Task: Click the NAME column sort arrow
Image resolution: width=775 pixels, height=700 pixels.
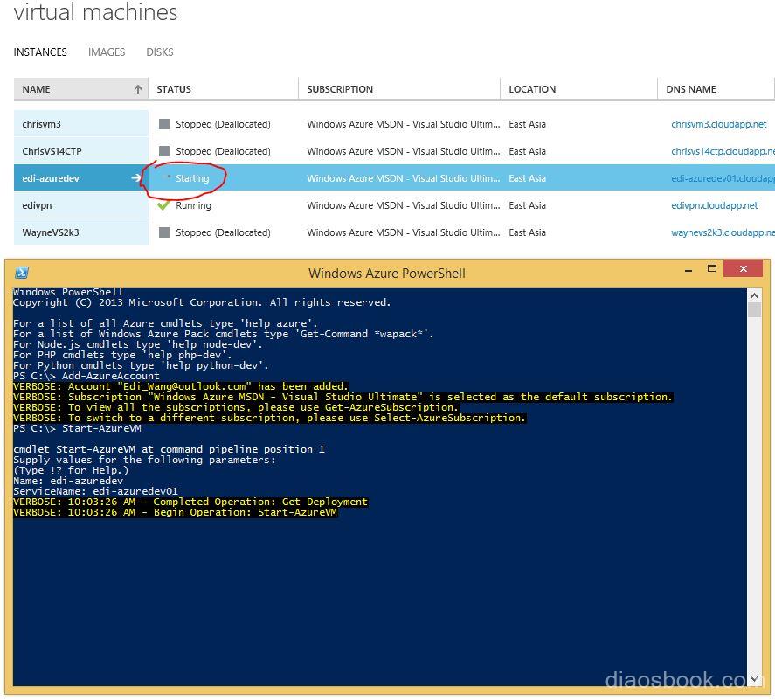Action: click(138, 89)
